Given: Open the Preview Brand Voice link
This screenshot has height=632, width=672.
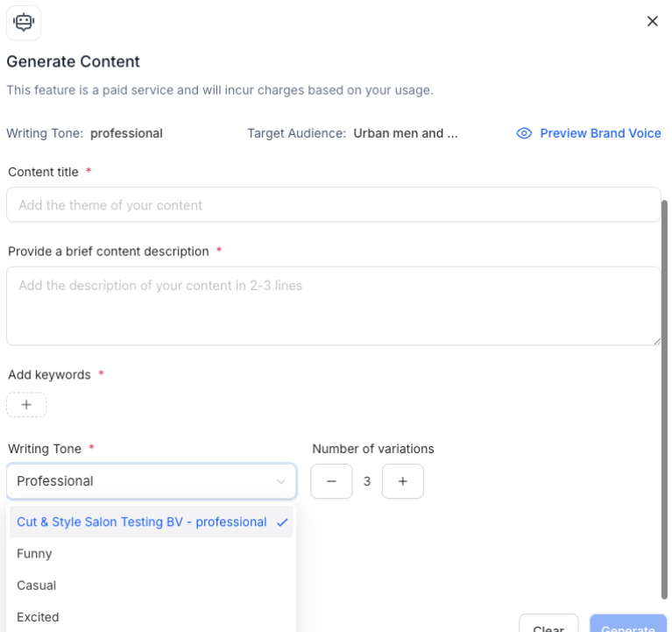Looking at the screenshot, I should tap(599, 133).
